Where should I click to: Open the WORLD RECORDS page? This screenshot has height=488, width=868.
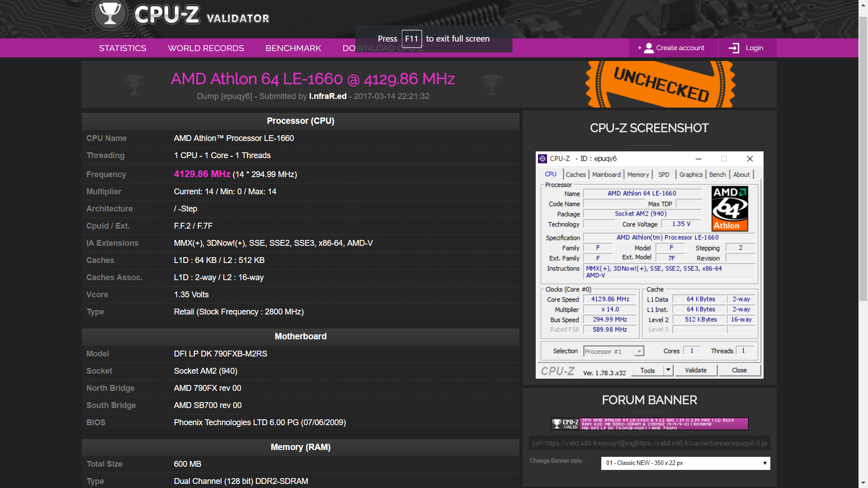[x=206, y=48]
